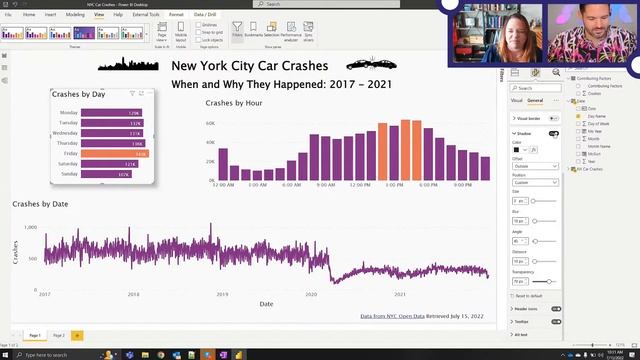Open the Data from NYC Open Data link
This screenshot has width=640, height=360.
(x=392, y=316)
